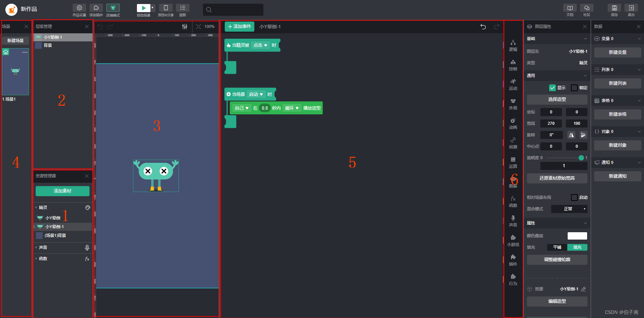
Task: Enable the 锁定 checkbox
Action: pos(574,88)
